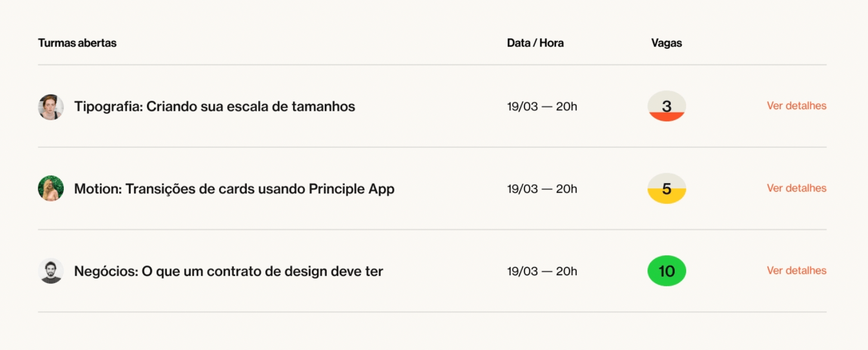Click the Negócios instructor's avatar photo

[50, 271]
